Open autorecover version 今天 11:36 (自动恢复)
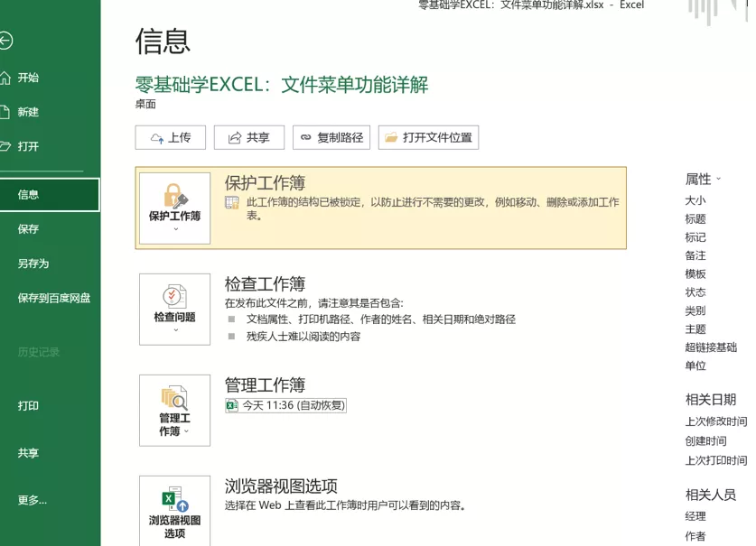Image resolution: width=756 pixels, height=546 pixels. (x=286, y=406)
